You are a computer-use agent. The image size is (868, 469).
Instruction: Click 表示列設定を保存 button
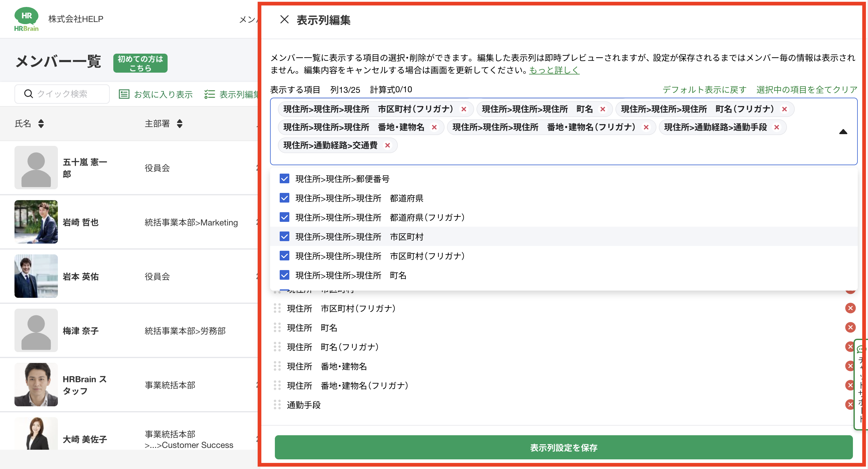pos(563,447)
